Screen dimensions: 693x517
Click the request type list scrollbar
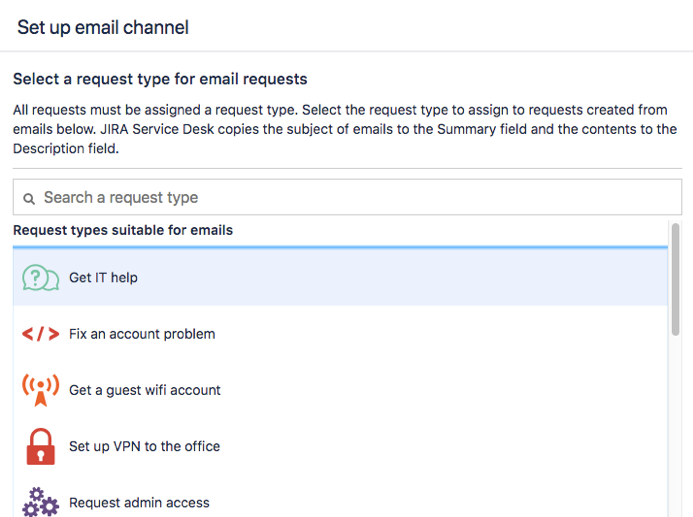click(675, 279)
